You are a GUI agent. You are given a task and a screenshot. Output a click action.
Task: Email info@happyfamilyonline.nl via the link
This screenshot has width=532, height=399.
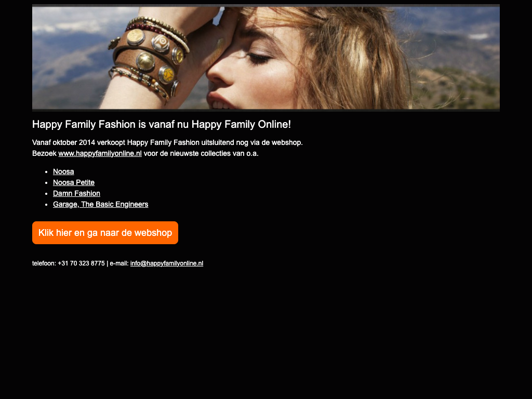pos(167,263)
